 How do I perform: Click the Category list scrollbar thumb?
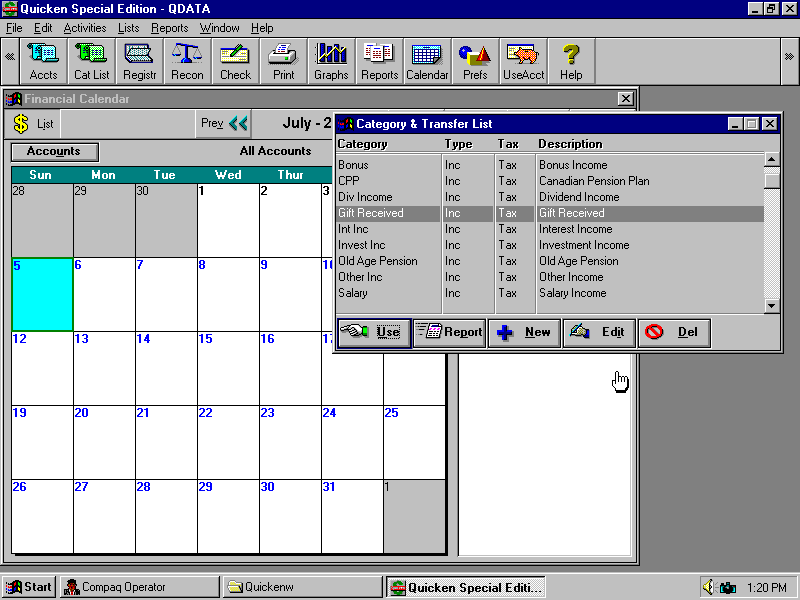771,181
